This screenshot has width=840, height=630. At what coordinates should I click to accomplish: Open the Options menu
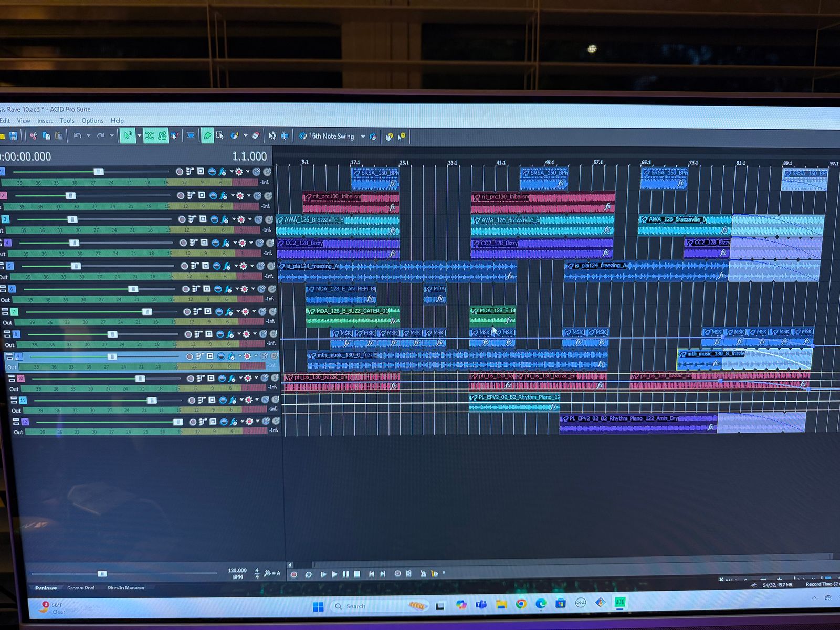(x=92, y=121)
